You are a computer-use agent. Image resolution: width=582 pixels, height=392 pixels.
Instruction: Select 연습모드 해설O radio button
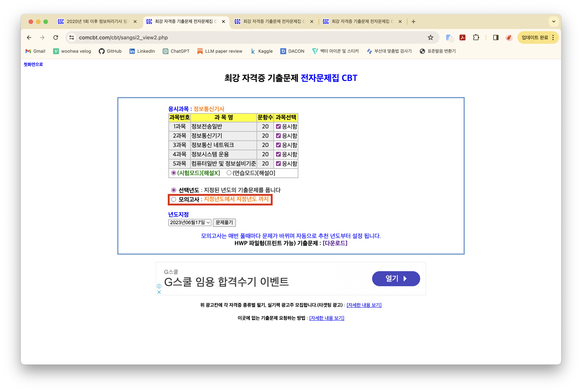[x=229, y=173]
